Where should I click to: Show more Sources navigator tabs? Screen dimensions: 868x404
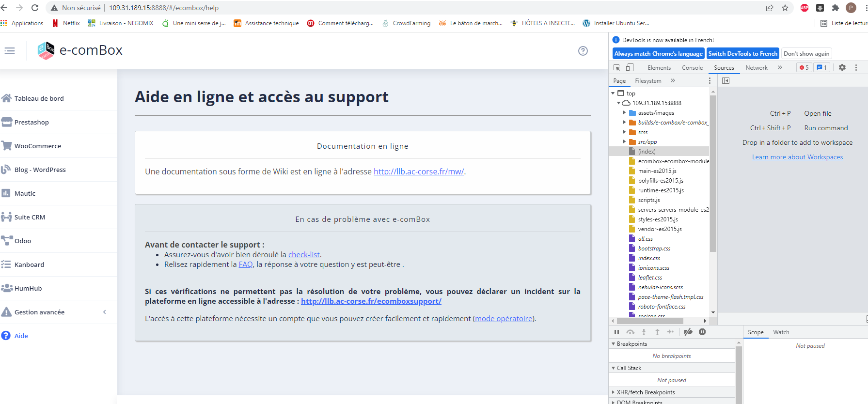673,81
